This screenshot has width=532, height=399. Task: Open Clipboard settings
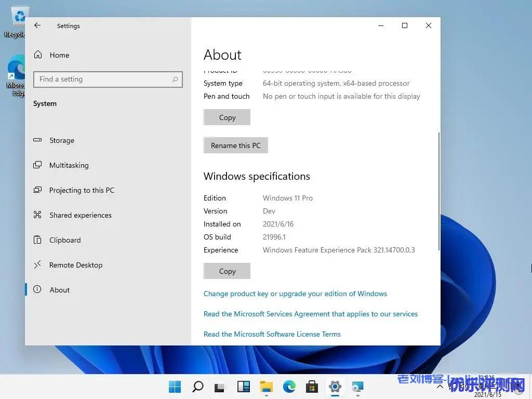65,240
